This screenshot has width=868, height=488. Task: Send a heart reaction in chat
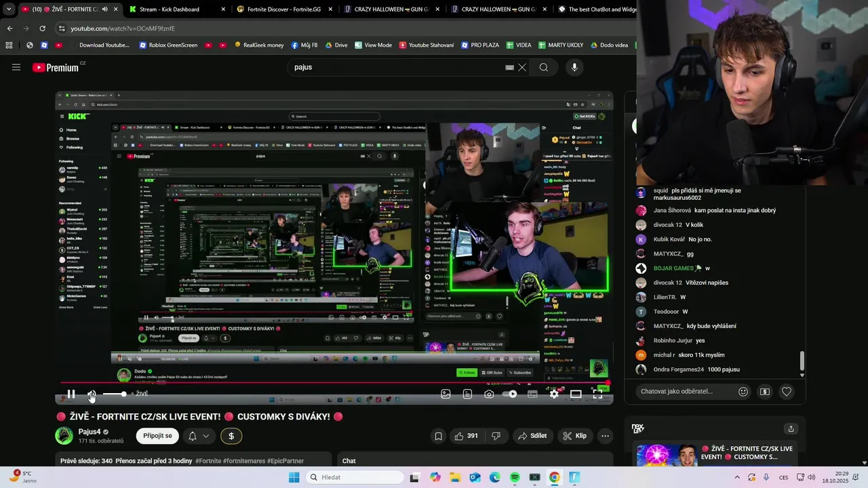pos(787,391)
